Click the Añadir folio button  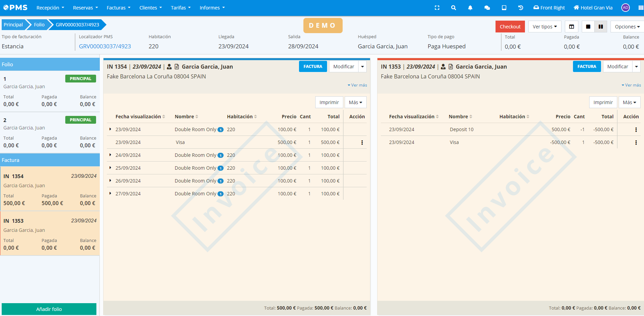49,309
